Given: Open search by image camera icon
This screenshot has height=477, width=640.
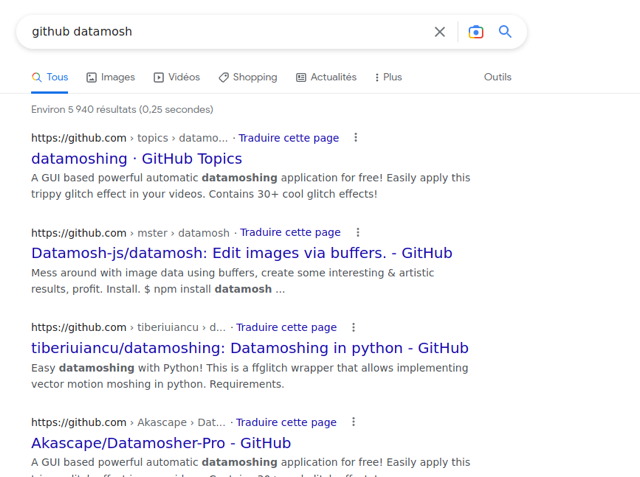Looking at the screenshot, I should [476, 32].
